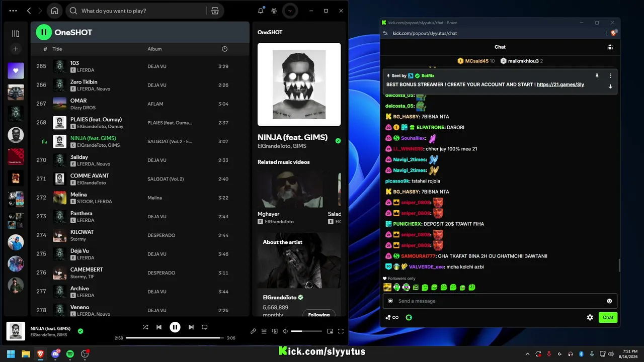Open Spotify notifications bell

261,11
